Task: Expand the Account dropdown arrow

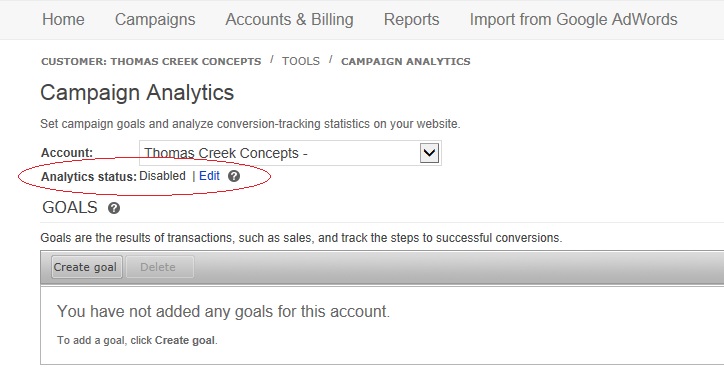Action: pyautogui.click(x=429, y=153)
